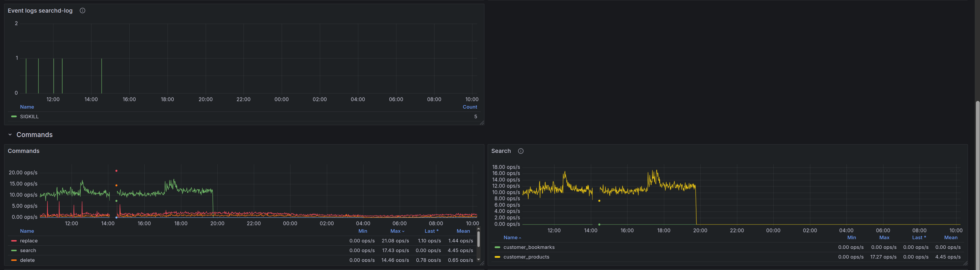Open the Search panel title menu
This screenshot has height=270, width=980.
tap(501, 151)
